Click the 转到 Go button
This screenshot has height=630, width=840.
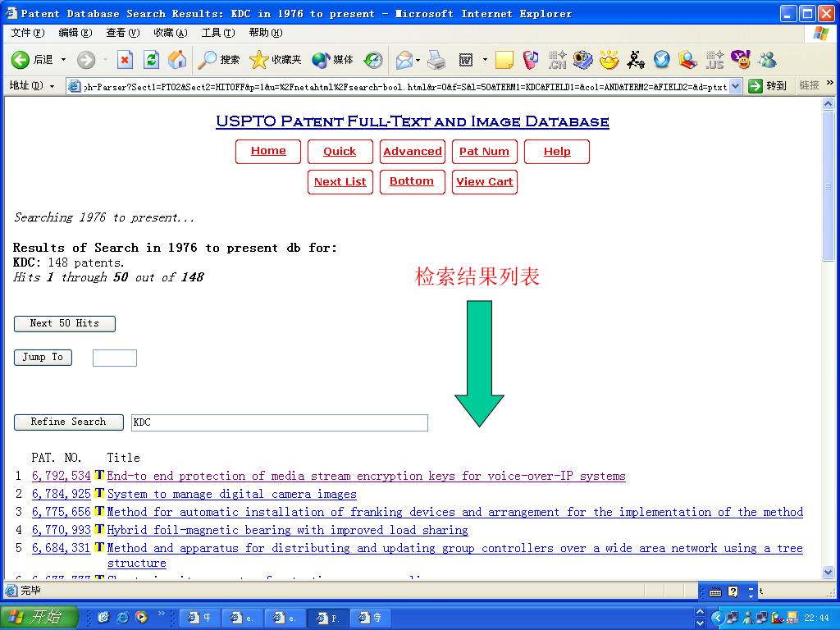(x=768, y=85)
